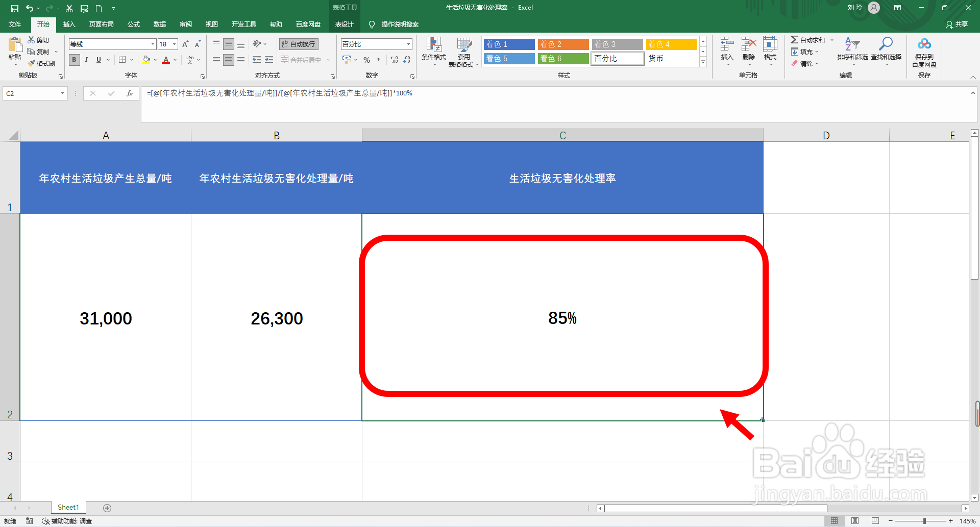This screenshot has height=527, width=980.
Task: Apply the 着色 2 orange cell style
Action: click(x=563, y=44)
